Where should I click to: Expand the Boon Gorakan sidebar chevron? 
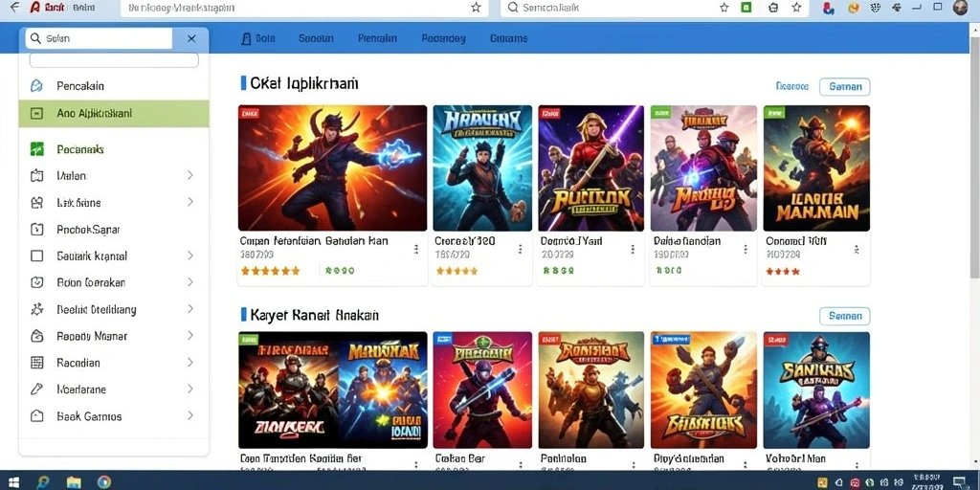(x=190, y=282)
